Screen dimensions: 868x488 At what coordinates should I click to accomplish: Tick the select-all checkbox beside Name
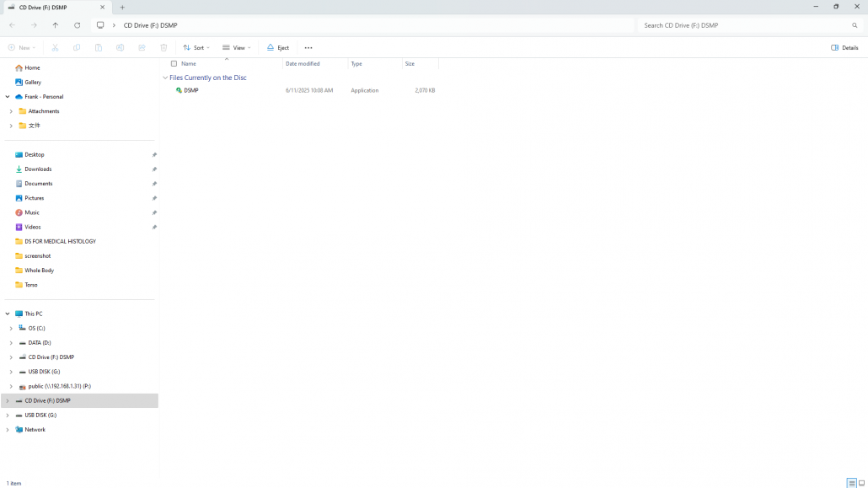(x=174, y=63)
